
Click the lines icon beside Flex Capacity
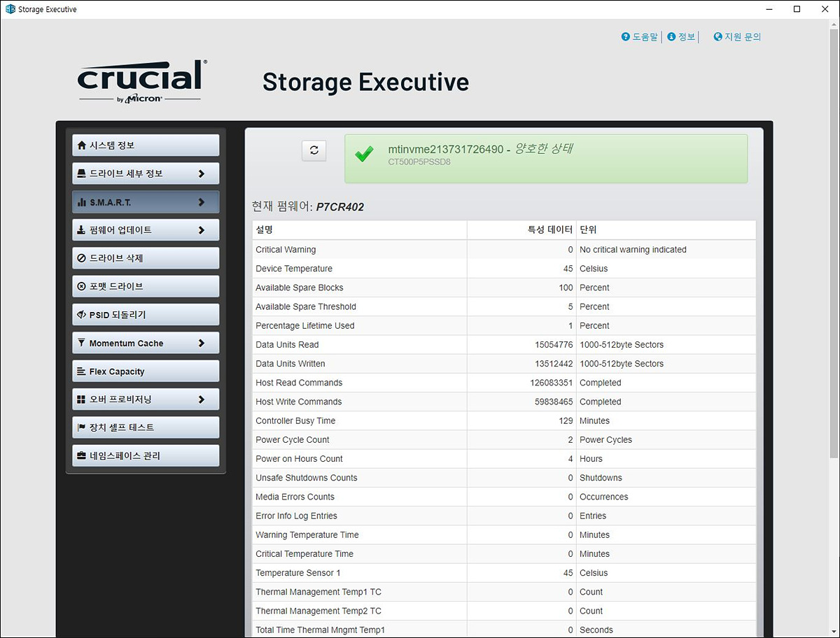coord(82,371)
